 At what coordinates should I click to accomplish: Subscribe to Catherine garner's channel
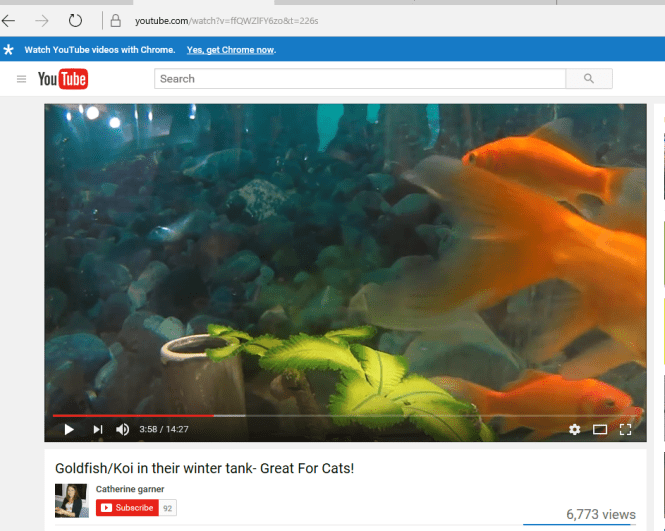[x=127, y=508]
